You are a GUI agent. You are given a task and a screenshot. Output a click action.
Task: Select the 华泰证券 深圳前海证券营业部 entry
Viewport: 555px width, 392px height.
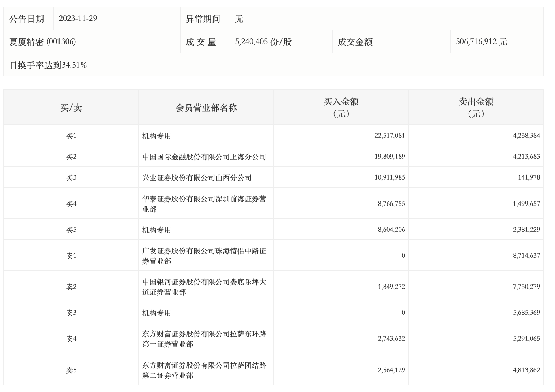(204, 204)
